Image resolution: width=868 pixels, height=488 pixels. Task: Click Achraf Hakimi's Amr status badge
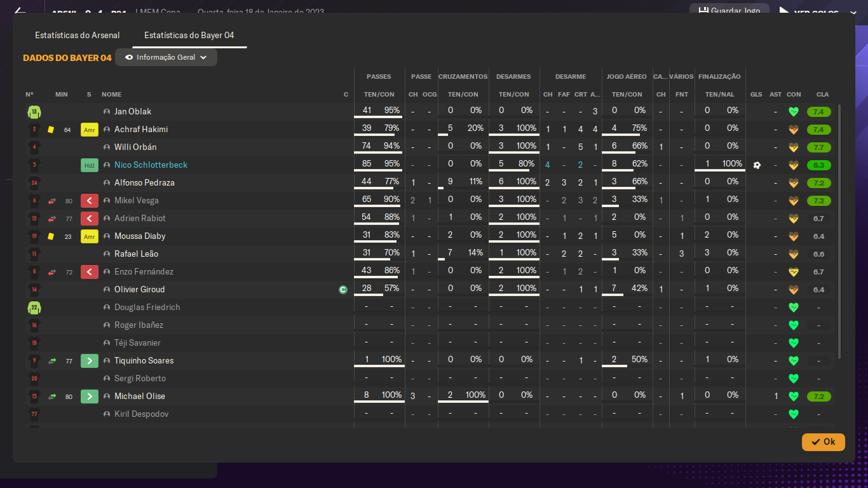[x=90, y=130]
